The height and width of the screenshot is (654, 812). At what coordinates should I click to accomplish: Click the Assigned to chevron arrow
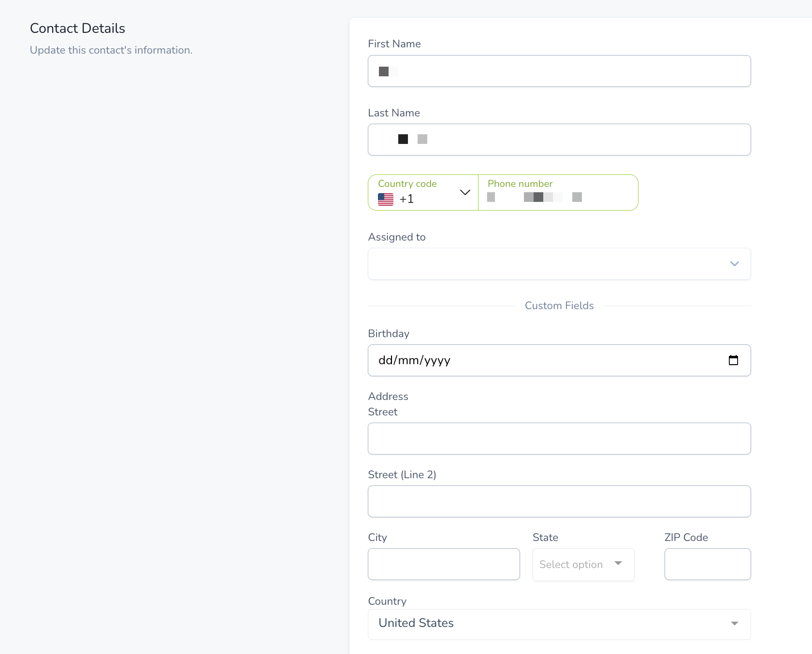point(735,264)
